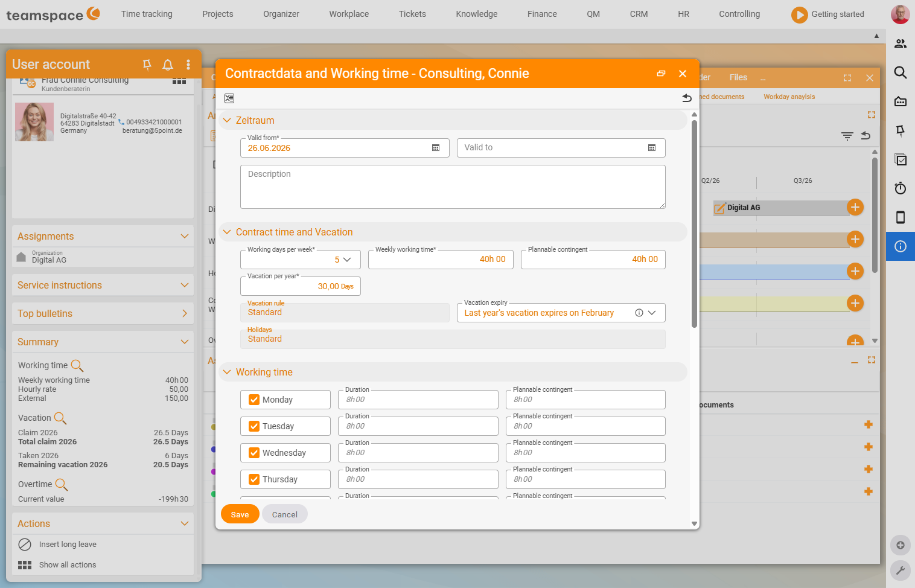Collapse Actions panel

click(x=185, y=523)
